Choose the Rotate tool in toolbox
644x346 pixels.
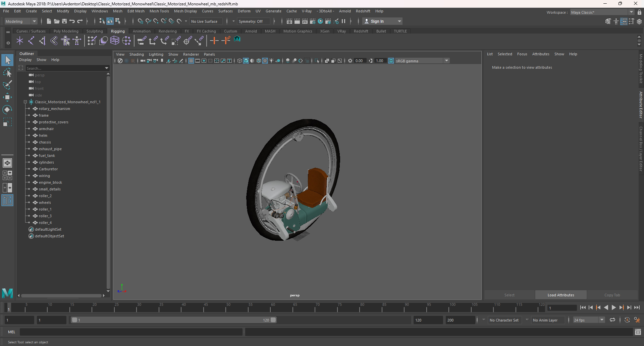pyautogui.click(x=7, y=110)
